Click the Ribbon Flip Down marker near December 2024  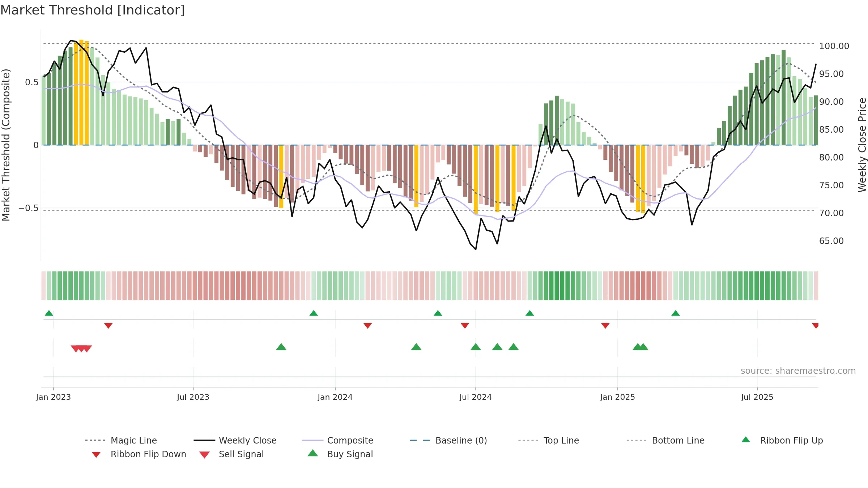[605, 326]
